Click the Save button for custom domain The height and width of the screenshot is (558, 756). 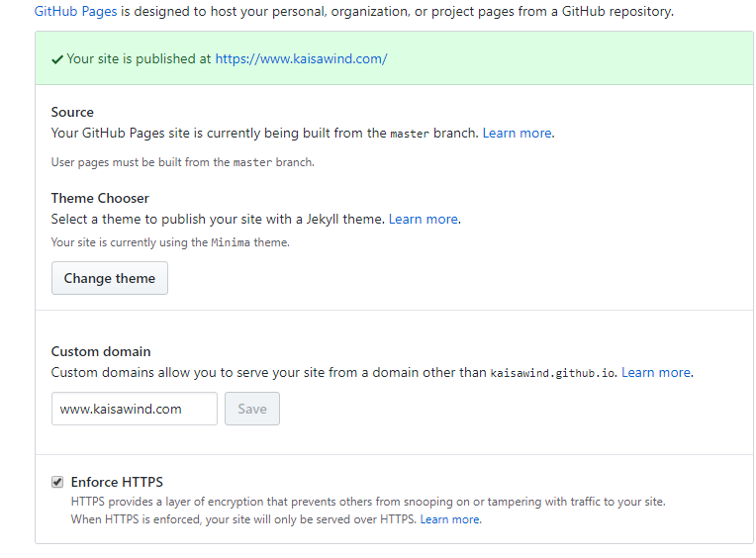tap(252, 409)
